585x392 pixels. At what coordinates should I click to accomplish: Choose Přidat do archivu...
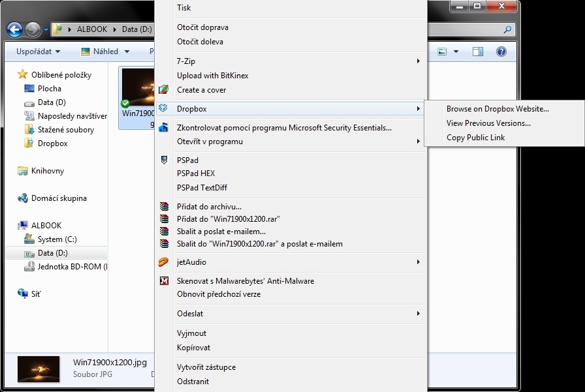tap(291, 207)
